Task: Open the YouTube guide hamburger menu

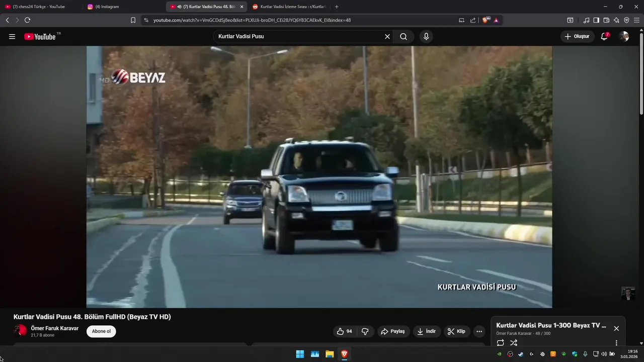Action: [12, 37]
